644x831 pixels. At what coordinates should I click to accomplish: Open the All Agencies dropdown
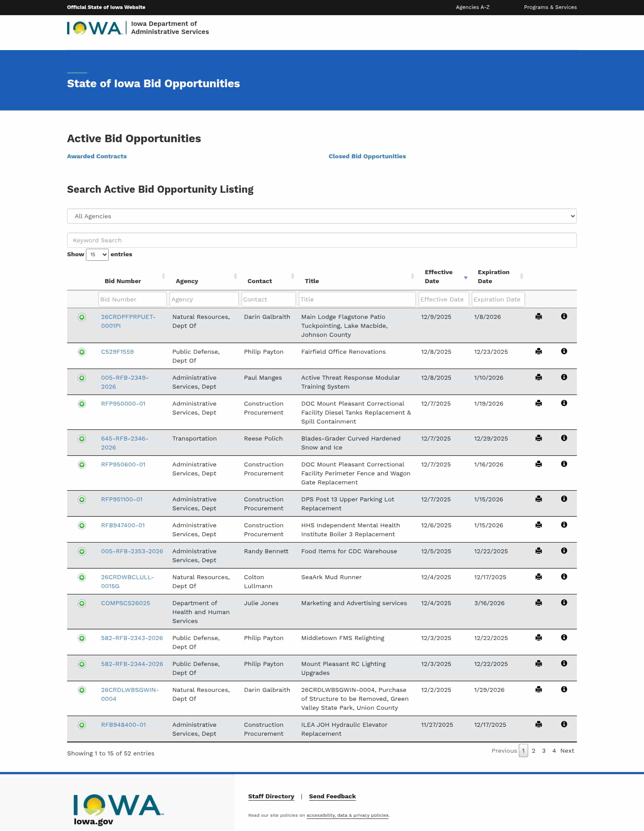(x=322, y=216)
